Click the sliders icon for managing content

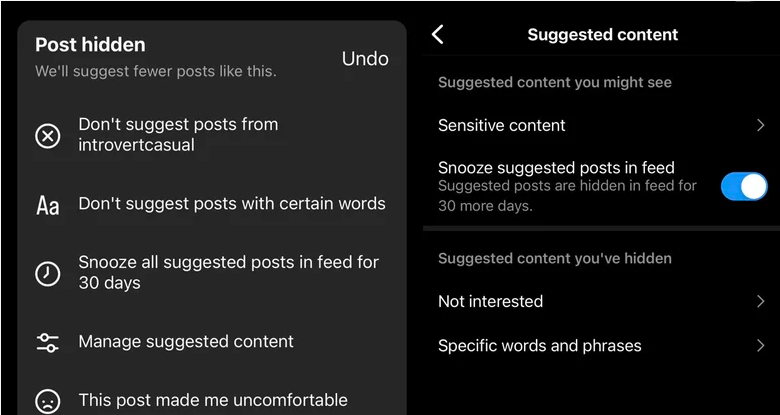tap(48, 342)
